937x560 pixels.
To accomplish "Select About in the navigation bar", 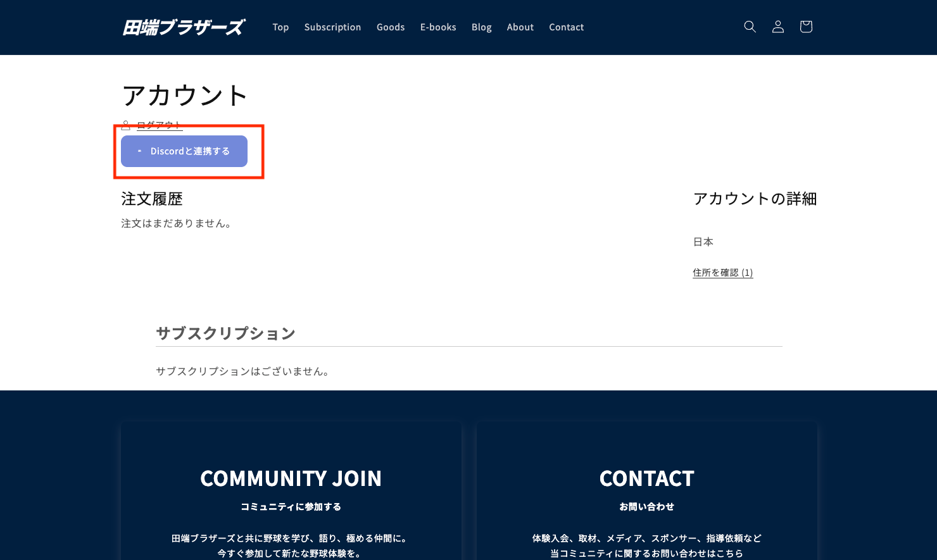I will (x=520, y=27).
